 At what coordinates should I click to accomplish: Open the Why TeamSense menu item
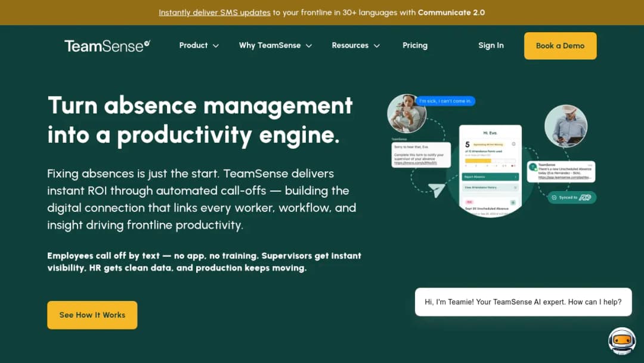pos(270,45)
